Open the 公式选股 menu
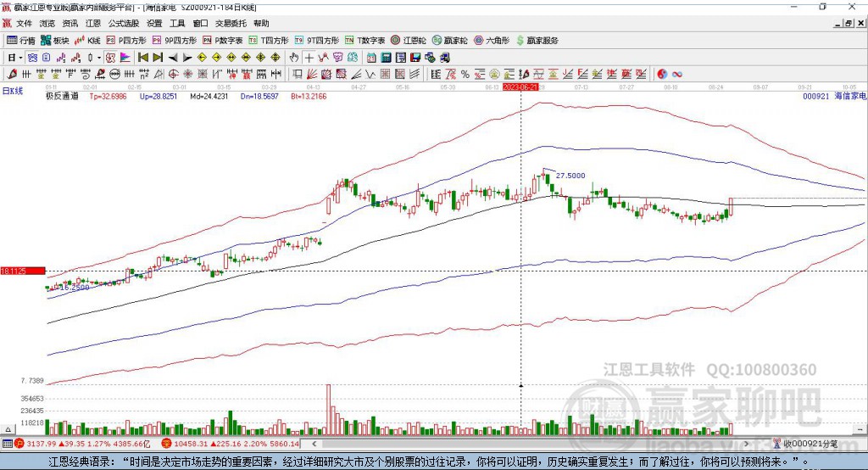Screen dimensions: 868x470 pos(124,23)
